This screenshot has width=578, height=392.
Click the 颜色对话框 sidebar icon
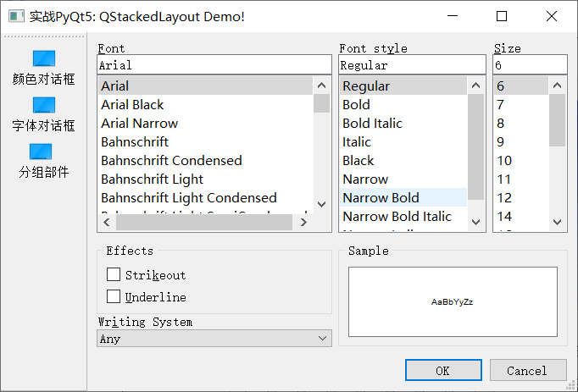[43, 59]
